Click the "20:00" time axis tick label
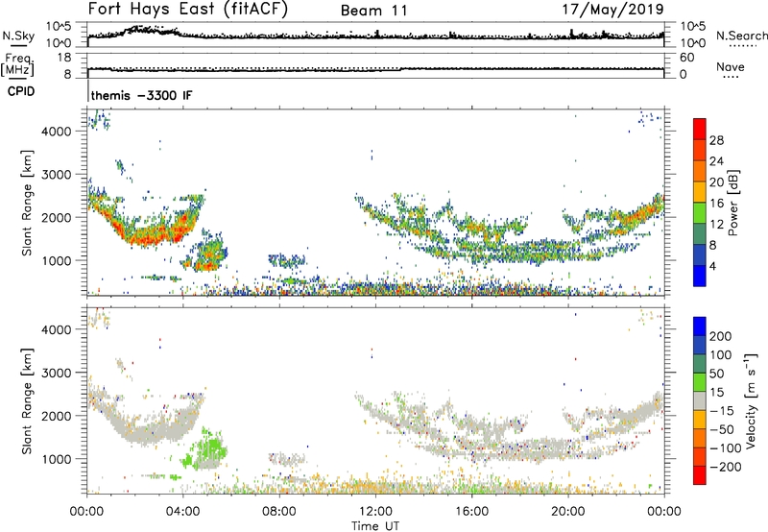 (567, 512)
